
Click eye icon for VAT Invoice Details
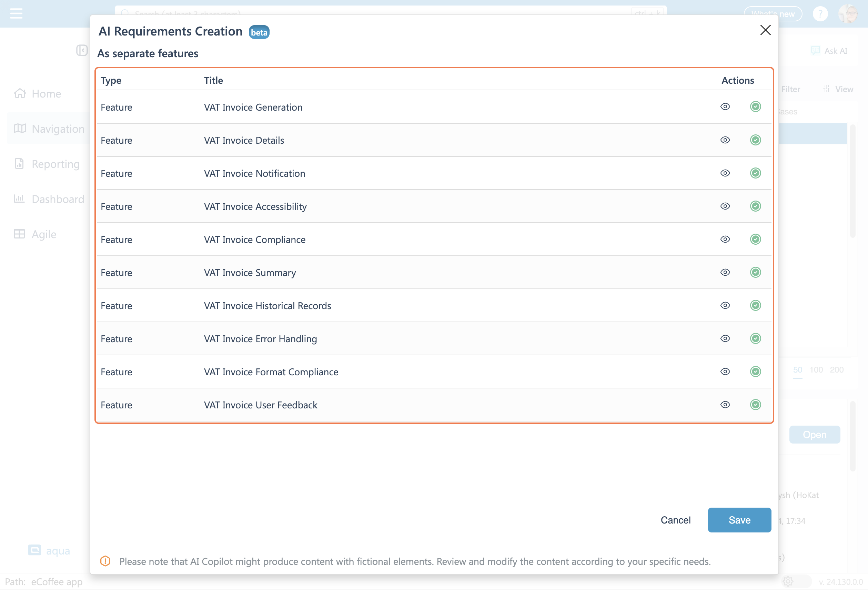pyautogui.click(x=725, y=140)
